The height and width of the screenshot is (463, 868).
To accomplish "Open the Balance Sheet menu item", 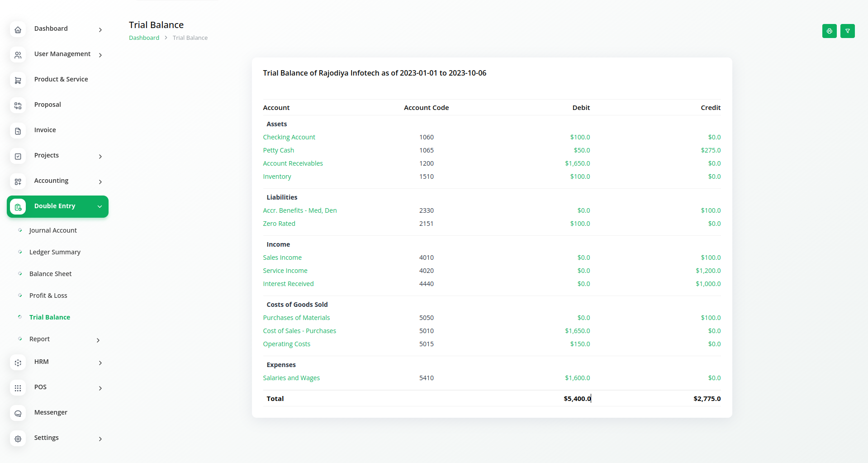I will (50, 274).
